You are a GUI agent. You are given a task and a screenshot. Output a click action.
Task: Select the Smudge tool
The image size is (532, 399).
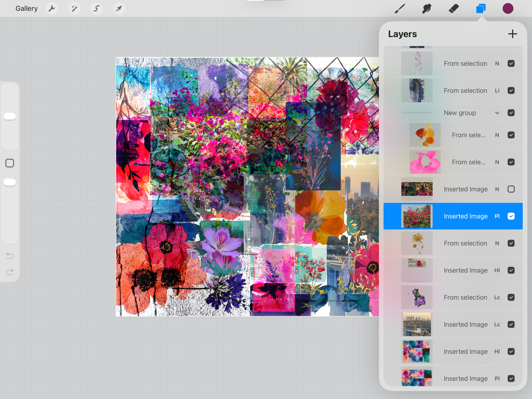427,9
